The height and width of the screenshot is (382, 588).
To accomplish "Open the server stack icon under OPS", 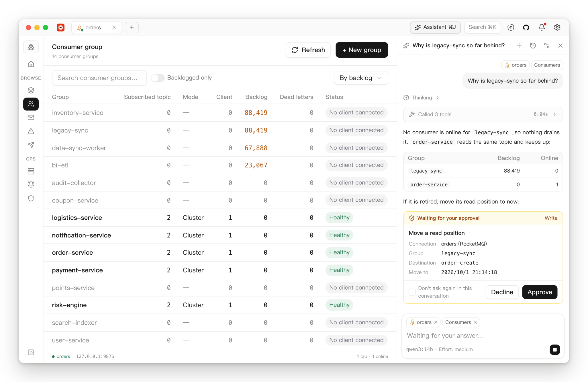I will click(31, 171).
